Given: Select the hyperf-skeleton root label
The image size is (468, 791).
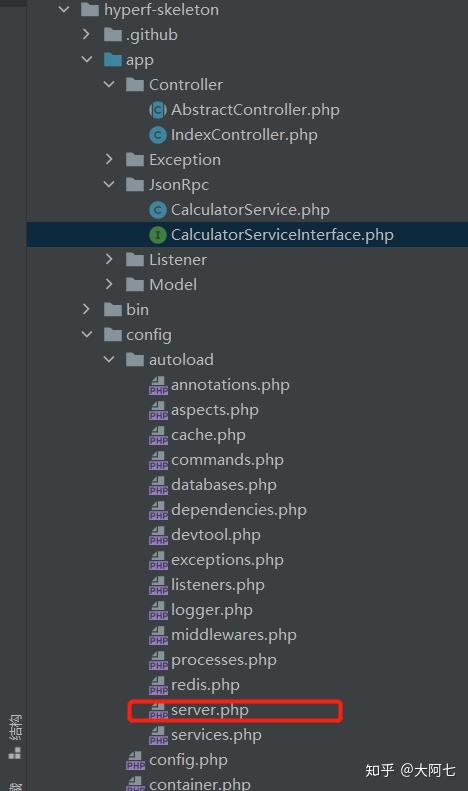Looking at the screenshot, I should click(161, 10).
